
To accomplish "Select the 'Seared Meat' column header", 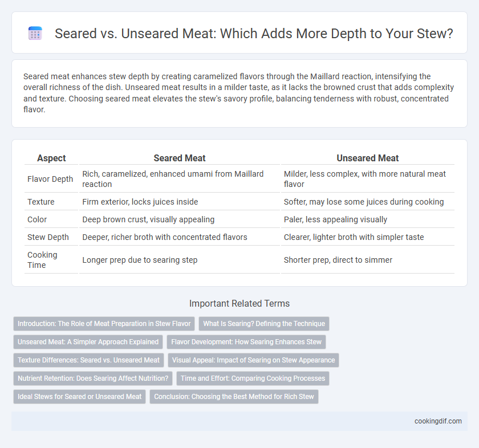I will [180, 158].
